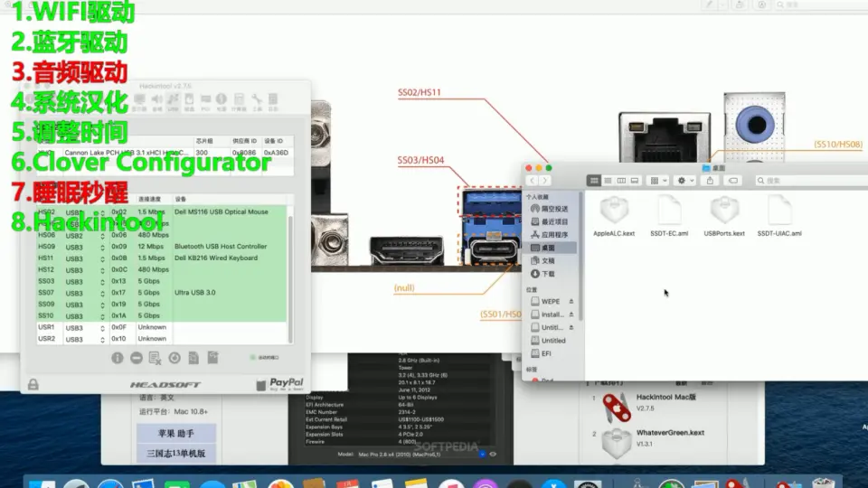Click the Finder Edit Tags button
Image resolution: width=868 pixels, height=488 pixels.
click(x=733, y=181)
